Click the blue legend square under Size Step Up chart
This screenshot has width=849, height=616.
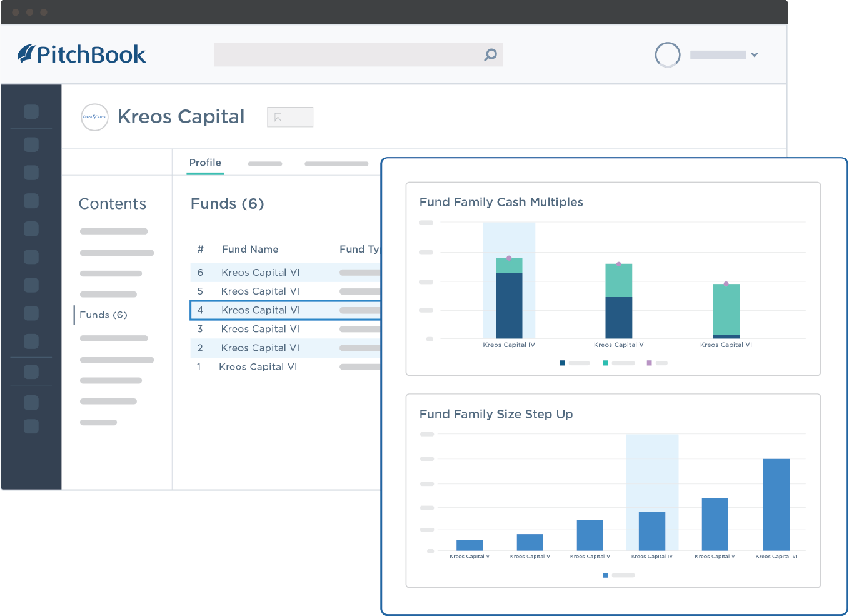click(605, 575)
